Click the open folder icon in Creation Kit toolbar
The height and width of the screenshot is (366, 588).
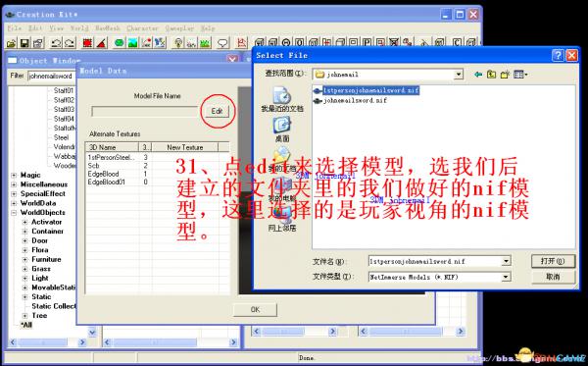click(x=11, y=43)
